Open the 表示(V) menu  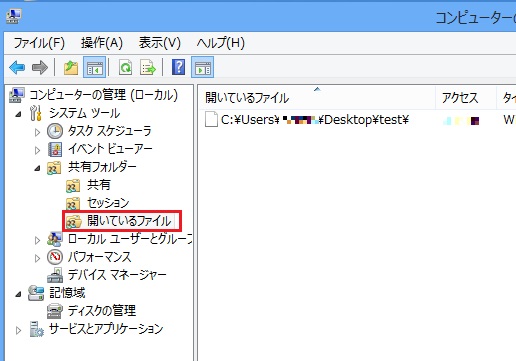coord(160,43)
